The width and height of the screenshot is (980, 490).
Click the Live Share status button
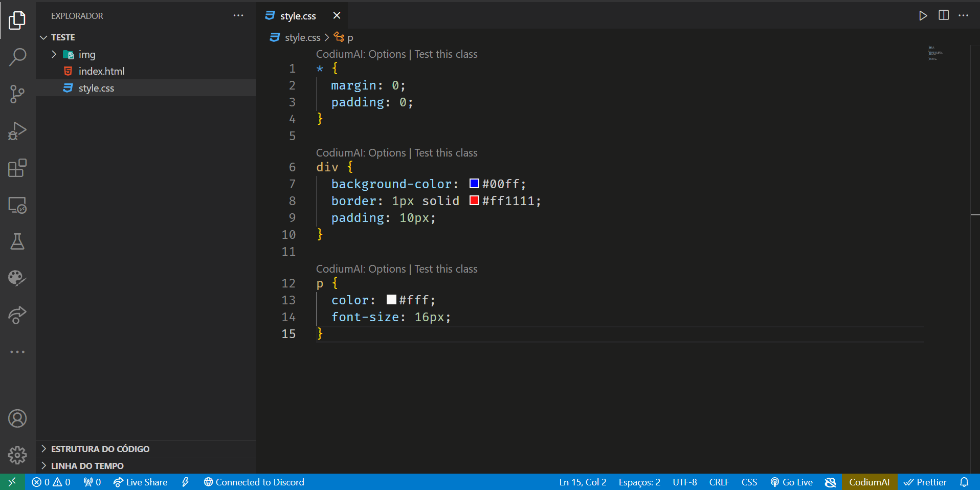click(140, 482)
